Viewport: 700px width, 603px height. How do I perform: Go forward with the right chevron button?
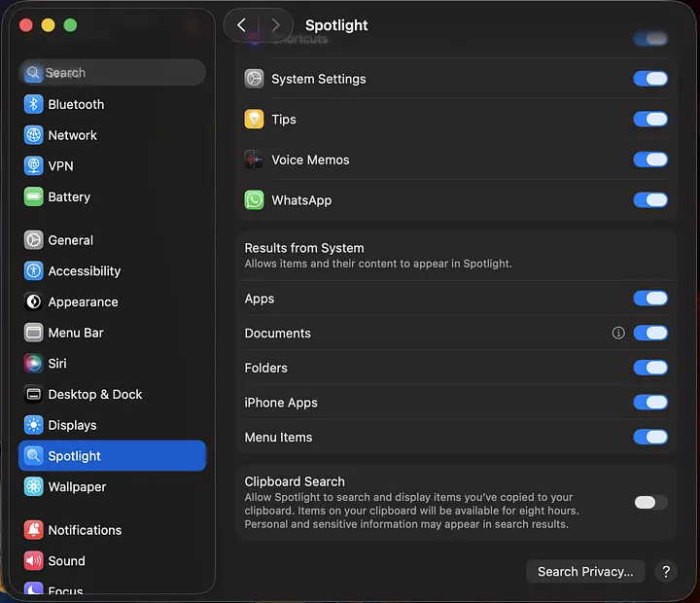coord(275,25)
